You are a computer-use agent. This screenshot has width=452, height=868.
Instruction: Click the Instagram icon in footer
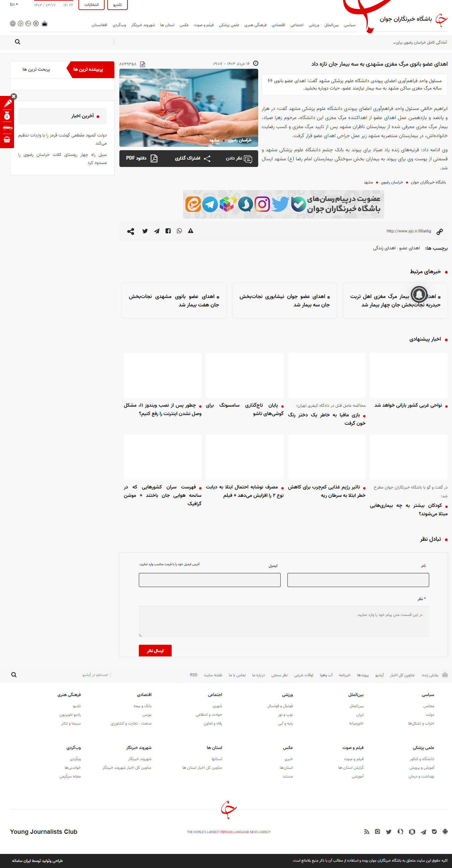(x=378, y=831)
